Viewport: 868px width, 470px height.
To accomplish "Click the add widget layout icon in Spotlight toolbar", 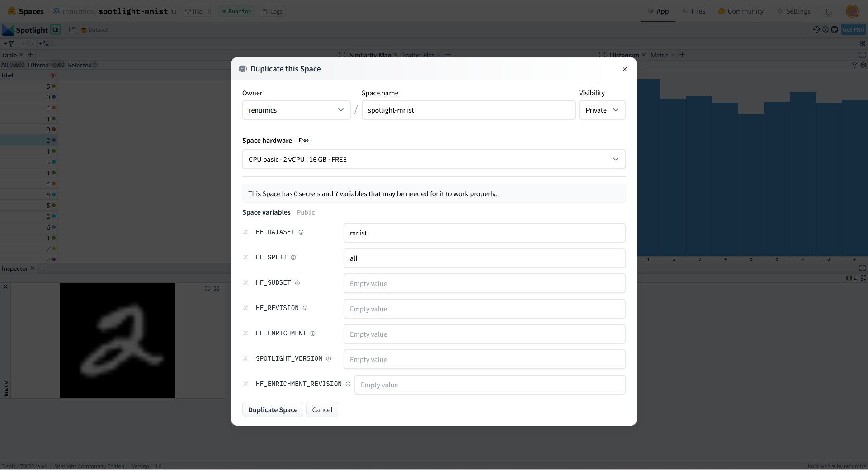I will pyautogui.click(x=44, y=43).
